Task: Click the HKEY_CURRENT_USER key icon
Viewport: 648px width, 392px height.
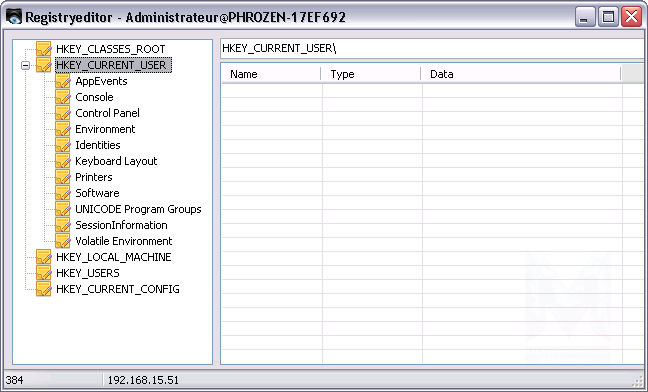Action: 44,65
